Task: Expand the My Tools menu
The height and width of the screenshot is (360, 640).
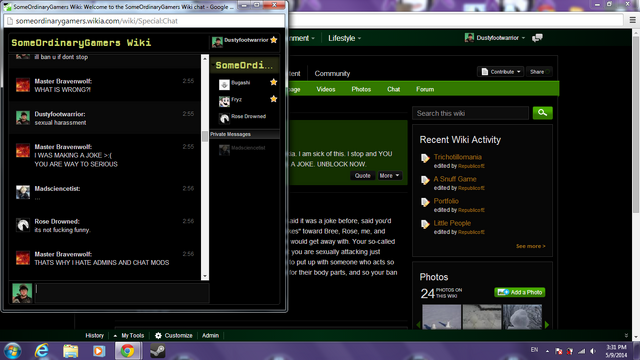Action: (129, 336)
